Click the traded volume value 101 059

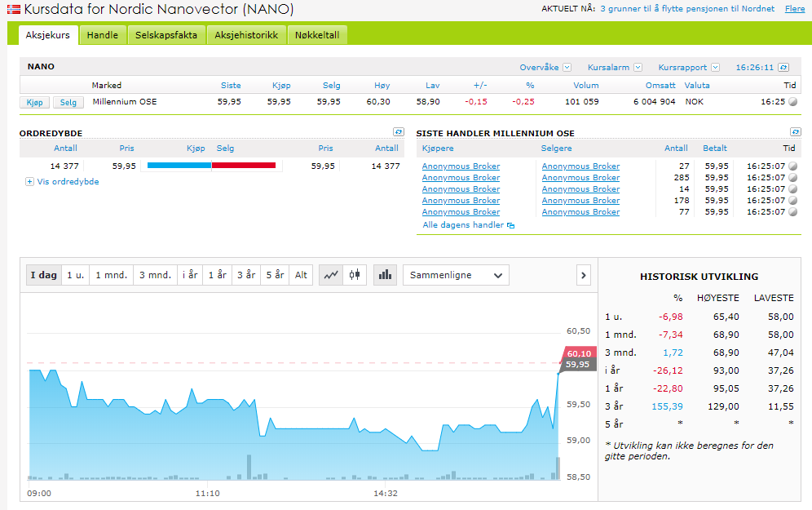click(581, 102)
